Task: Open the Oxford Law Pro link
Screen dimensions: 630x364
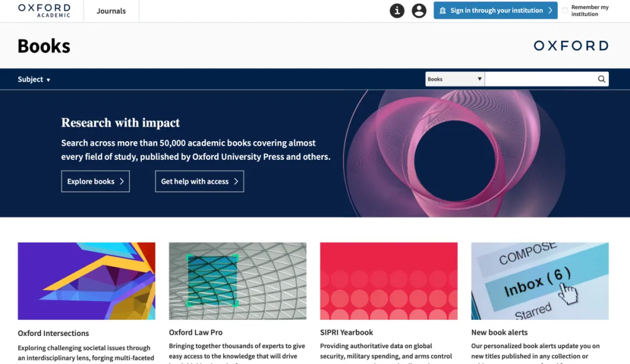Action: 195,332
